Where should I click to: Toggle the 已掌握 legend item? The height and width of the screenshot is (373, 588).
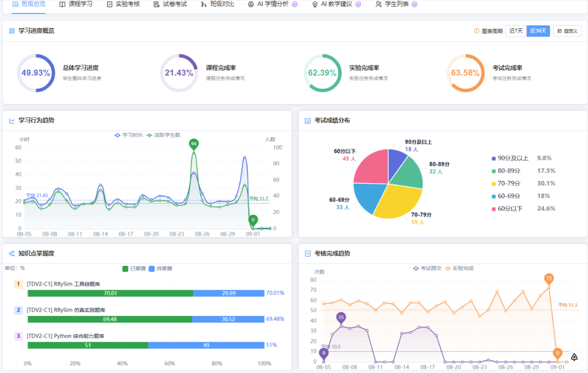pos(134,269)
